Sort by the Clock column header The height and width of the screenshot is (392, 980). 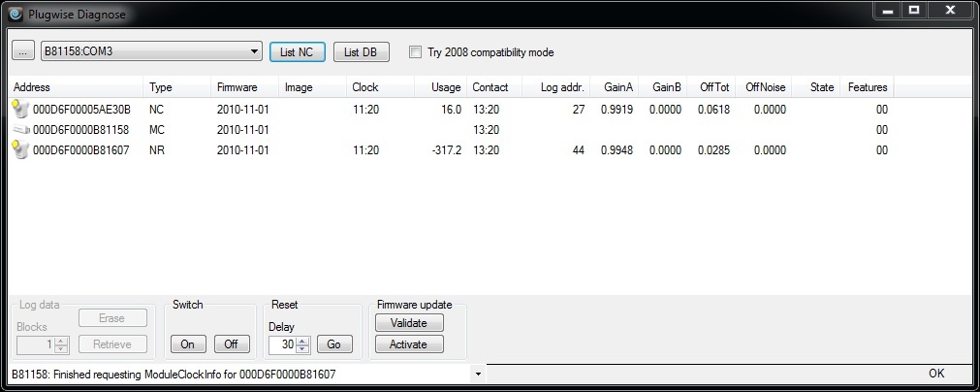pyautogui.click(x=380, y=87)
